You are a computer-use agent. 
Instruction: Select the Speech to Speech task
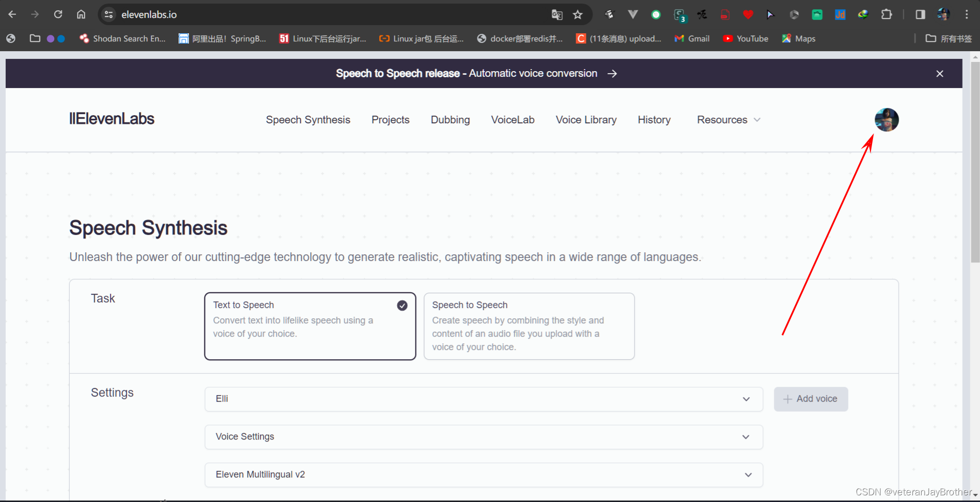click(529, 326)
